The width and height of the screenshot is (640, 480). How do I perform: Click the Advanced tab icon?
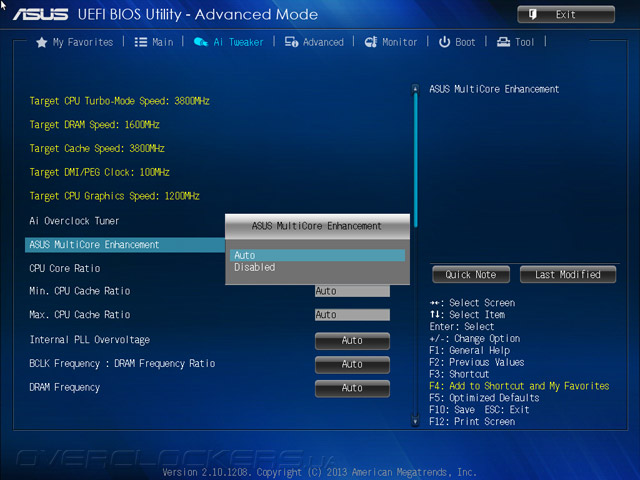tap(291, 42)
